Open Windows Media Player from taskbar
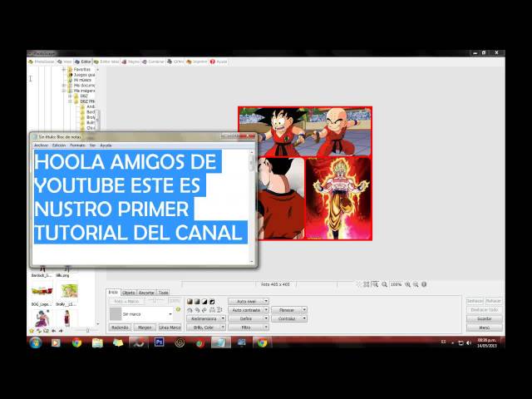The height and width of the screenshot is (399, 532). click(56, 342)
